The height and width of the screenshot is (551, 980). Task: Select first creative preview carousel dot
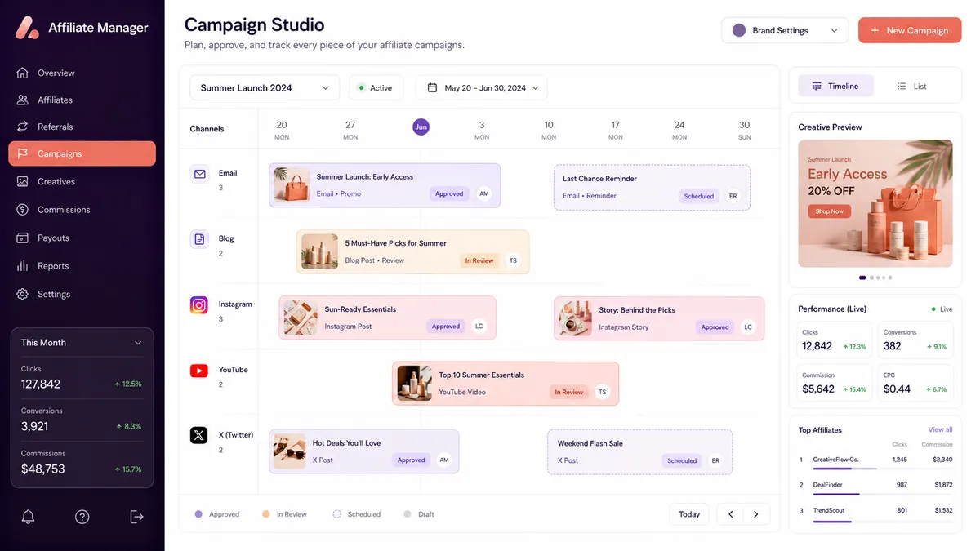862,278
